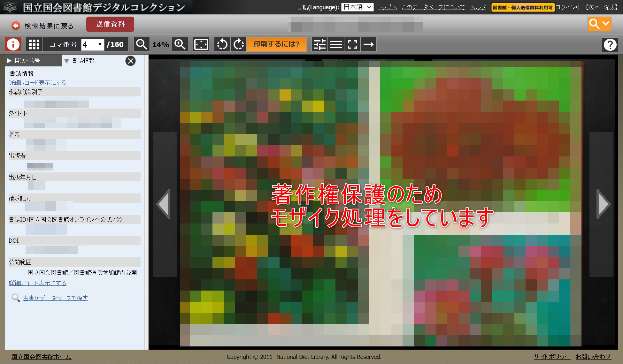The width and height of the screenshot is (623, 364).
Task: Open the image adjustment sliders icon
Action: (x=319, y=44)
